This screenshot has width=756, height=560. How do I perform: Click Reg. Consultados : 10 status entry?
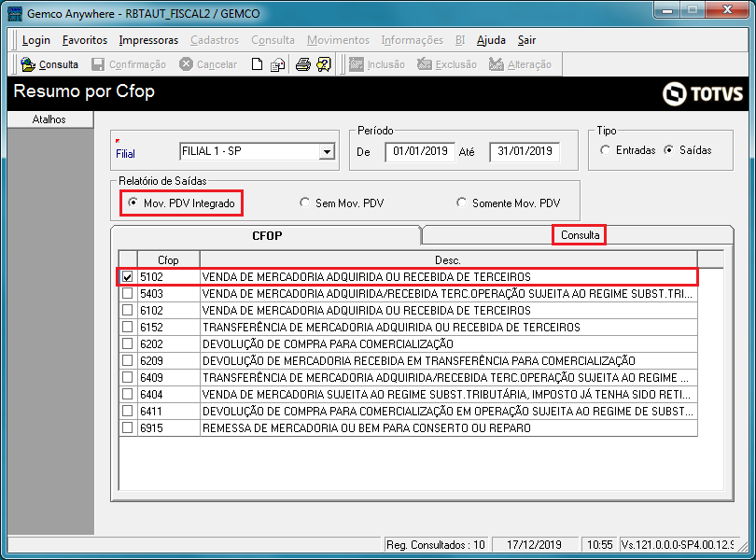coord(435,544)
